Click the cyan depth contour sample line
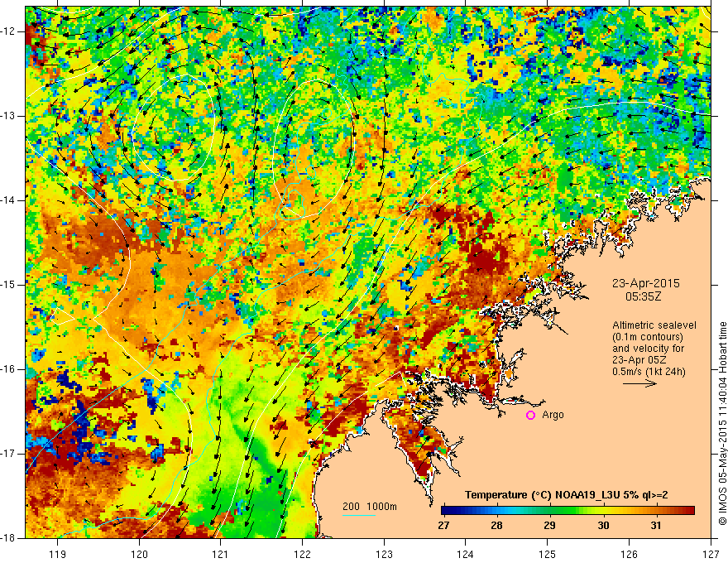 pyautogui.click(x=358, y=515)
